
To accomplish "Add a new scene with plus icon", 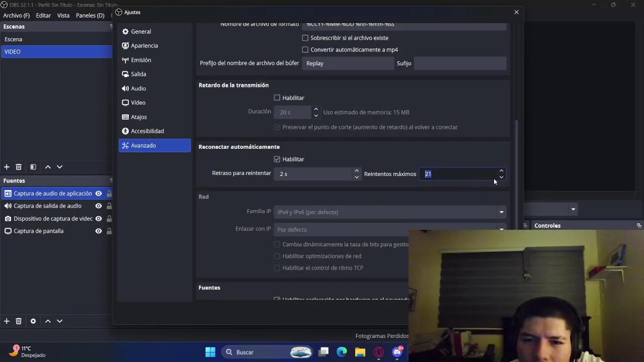I will [x=7, y=167].
